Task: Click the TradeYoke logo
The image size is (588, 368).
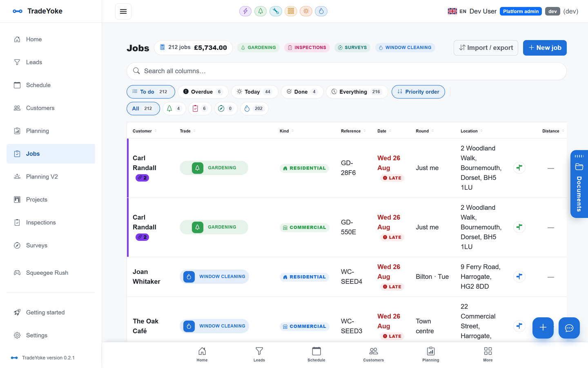Action: (38, 11)
